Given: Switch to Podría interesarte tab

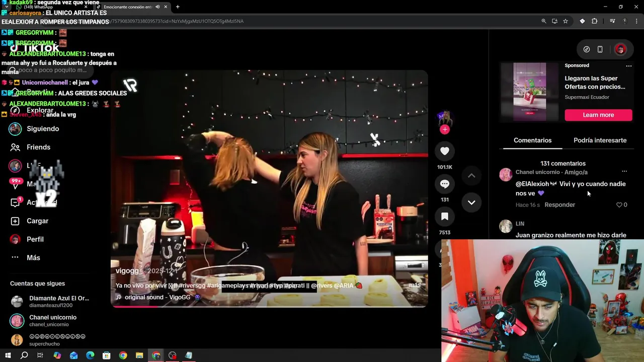Looking at the screenshot, I should tap(600, 140).
